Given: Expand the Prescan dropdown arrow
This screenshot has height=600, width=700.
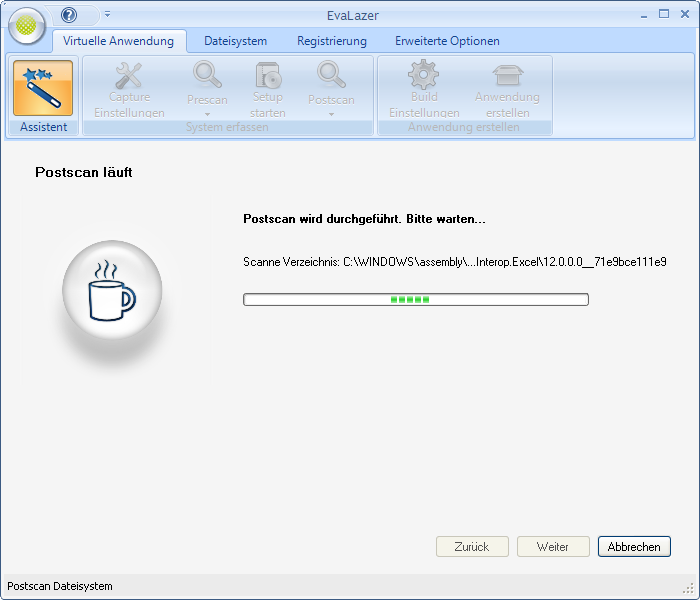Looking at the screenshot, I should pos(207,114).
